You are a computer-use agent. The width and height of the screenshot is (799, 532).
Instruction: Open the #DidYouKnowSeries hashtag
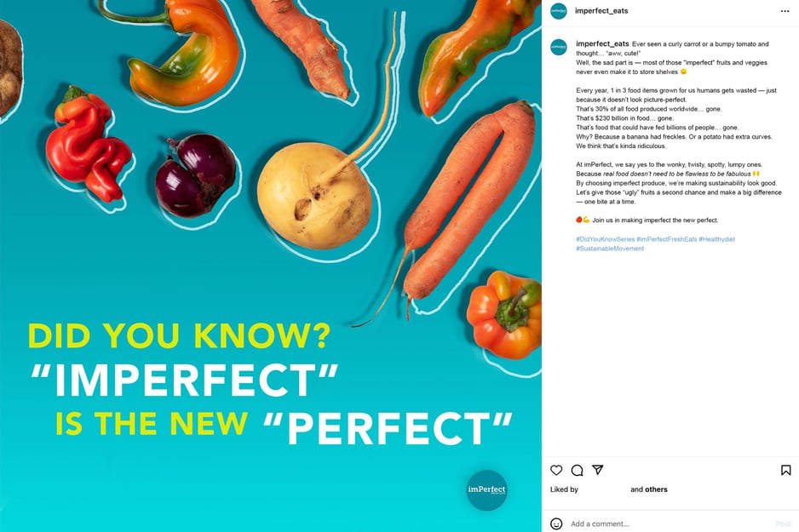click(606, 239)
